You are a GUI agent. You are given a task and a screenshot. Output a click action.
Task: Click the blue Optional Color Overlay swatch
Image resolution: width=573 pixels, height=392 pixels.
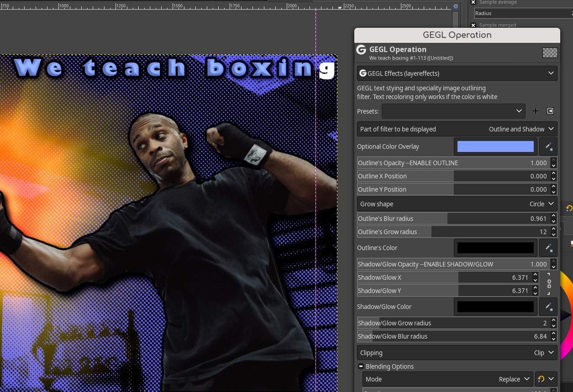tap(495, 147)
